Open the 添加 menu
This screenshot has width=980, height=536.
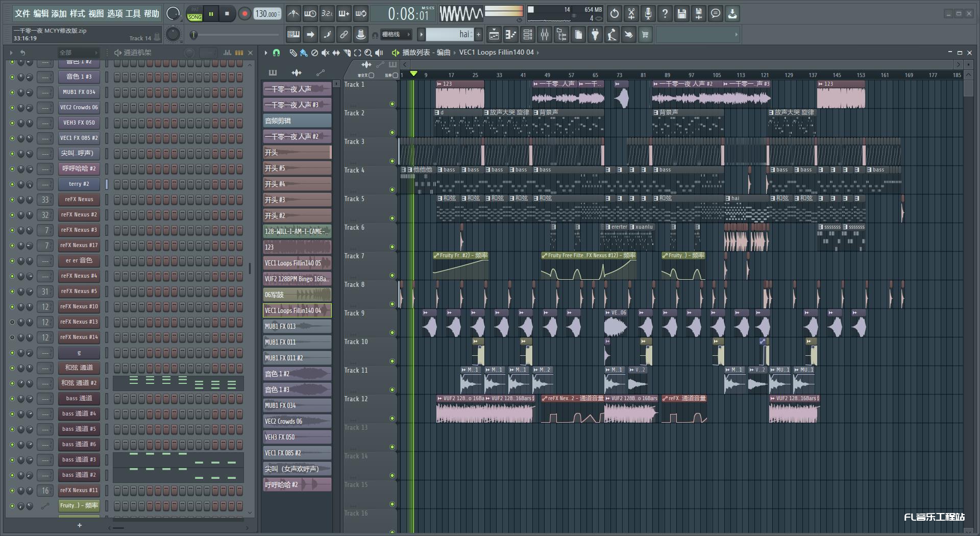[59, 14]
